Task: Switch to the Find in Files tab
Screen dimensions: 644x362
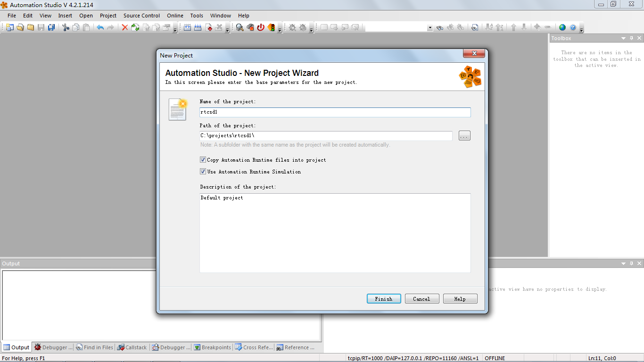Action: pyautogui.click(x=95, y=347)
